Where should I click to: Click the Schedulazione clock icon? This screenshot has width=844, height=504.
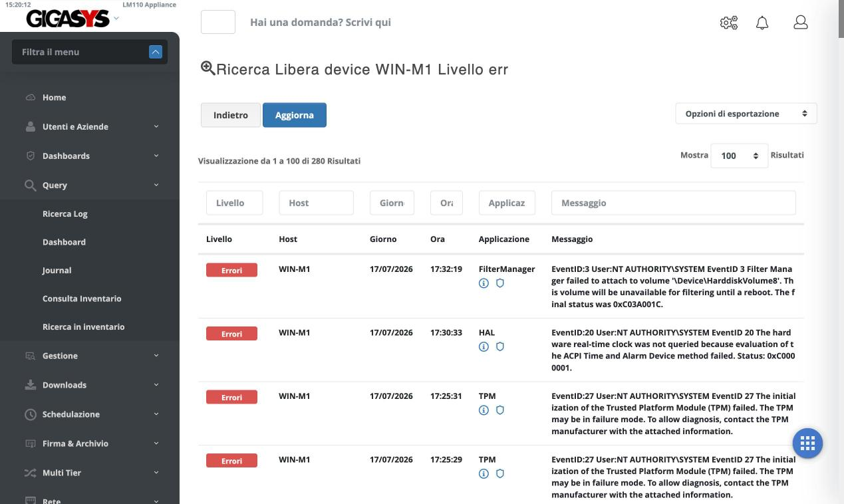coord(30,414)
